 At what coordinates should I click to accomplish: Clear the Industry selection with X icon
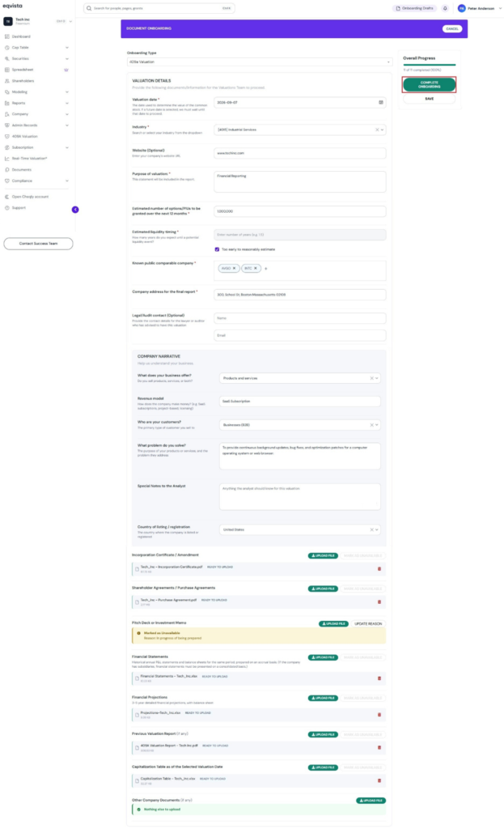click(x=377, y=130)
